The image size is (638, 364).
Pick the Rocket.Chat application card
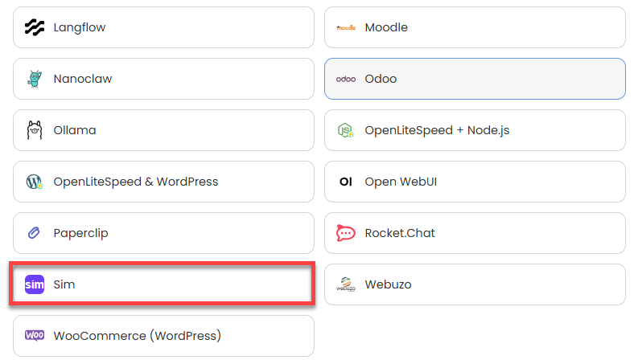(475, 233)
